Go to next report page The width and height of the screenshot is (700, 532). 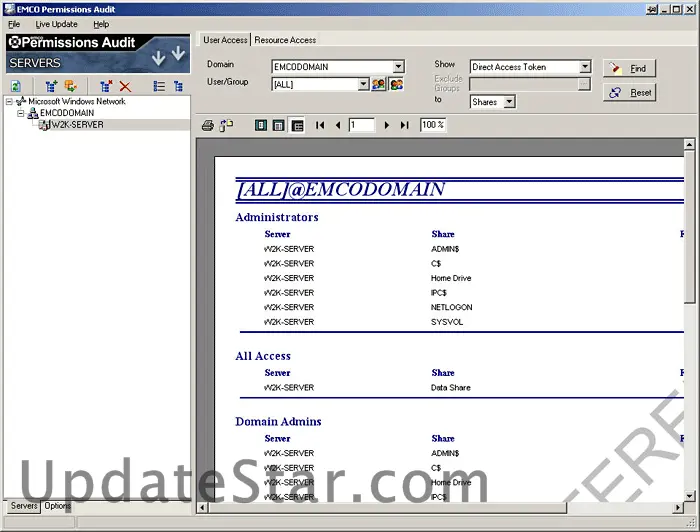click(x=387, y=125)
